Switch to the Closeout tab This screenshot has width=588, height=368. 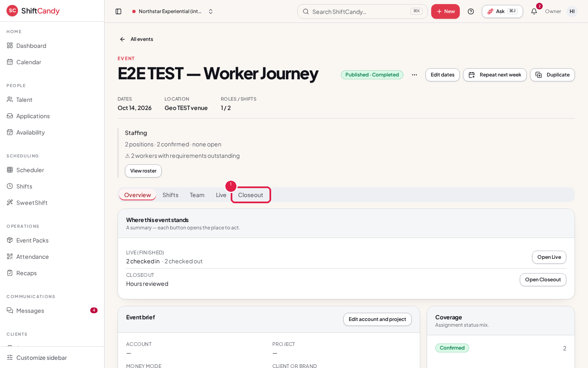point(251,195)
